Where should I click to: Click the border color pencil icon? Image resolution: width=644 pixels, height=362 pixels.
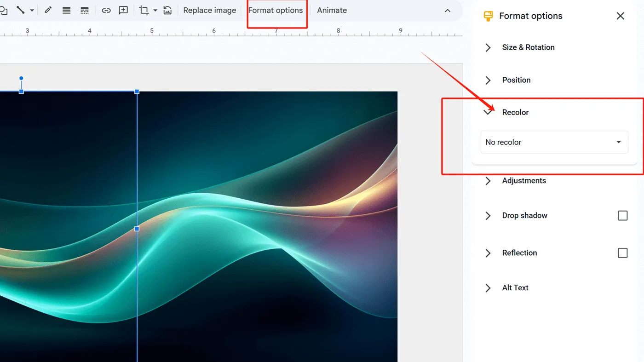pyautogui.click(x=48, y=10)
